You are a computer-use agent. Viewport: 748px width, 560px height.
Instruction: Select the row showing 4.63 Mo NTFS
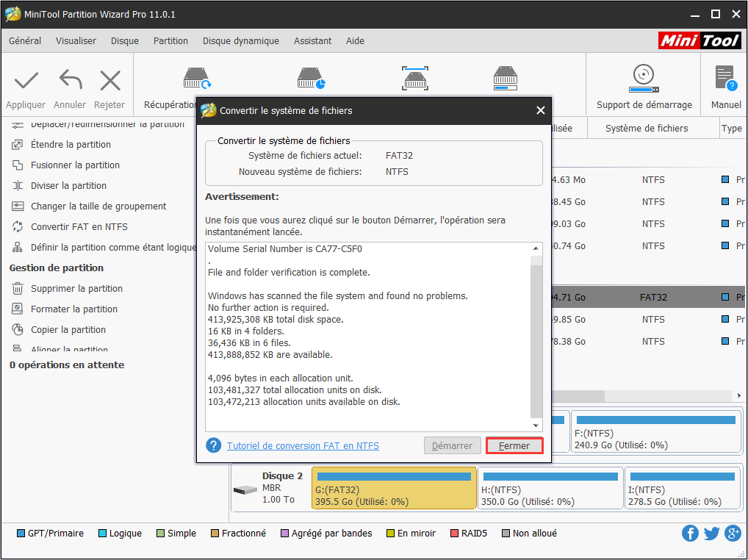648,180
